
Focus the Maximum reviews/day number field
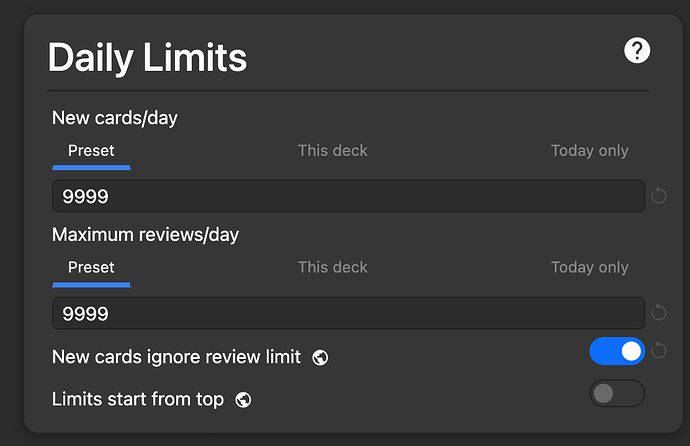[x=348, y=313]
